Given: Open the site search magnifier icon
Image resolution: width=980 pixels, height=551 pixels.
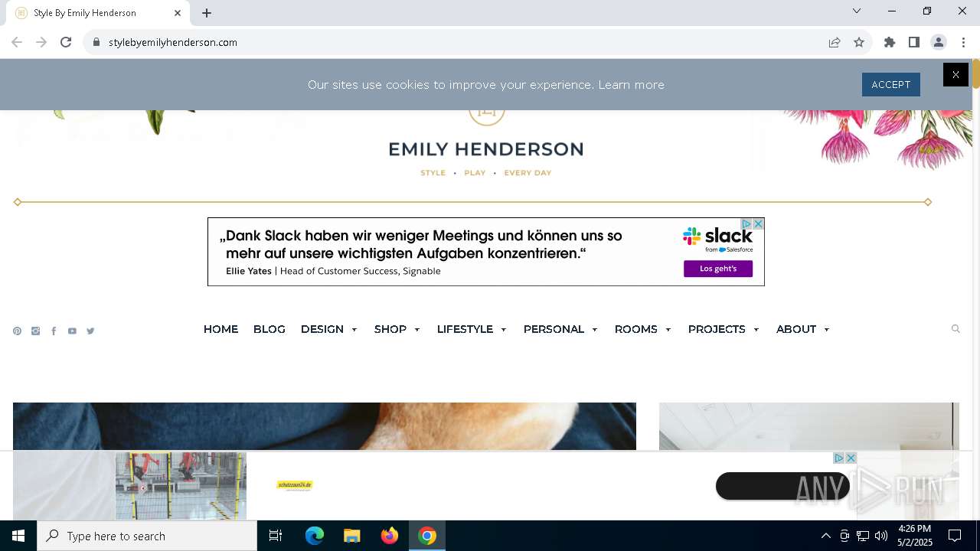Looking at the screenshot, I should coord(955,329).
